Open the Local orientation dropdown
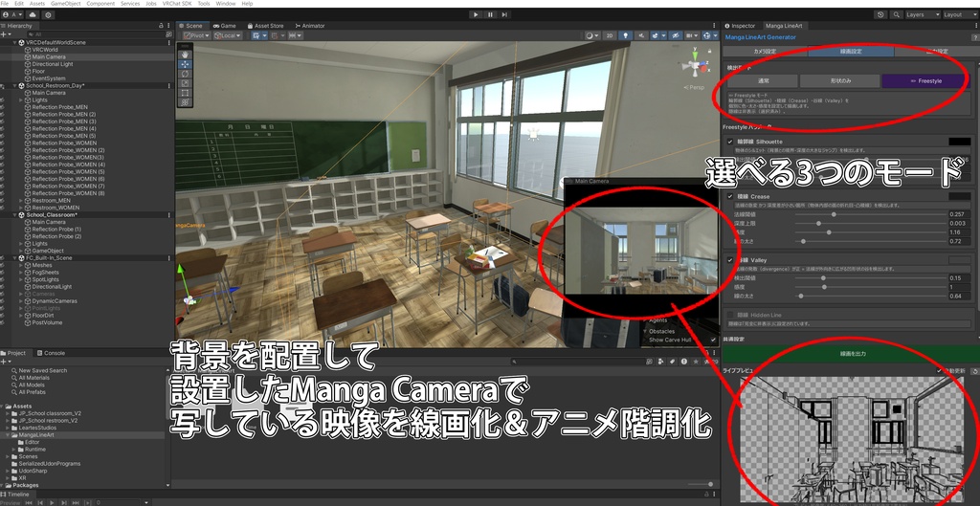The height and width of the screenshot is (506, 980). (226, 35)
